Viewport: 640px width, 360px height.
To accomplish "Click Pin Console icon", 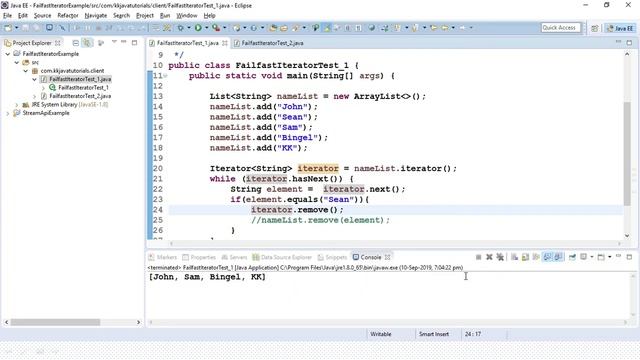I will coord(572,257).
